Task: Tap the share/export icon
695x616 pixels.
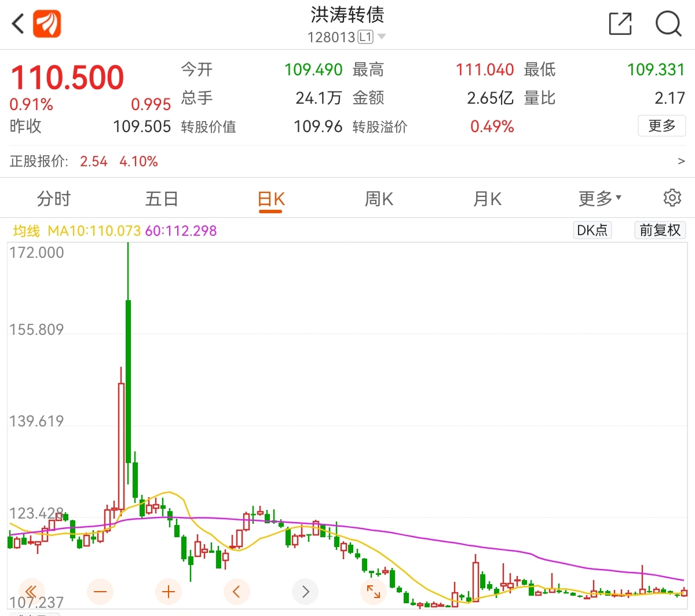Action: (620, 24)
